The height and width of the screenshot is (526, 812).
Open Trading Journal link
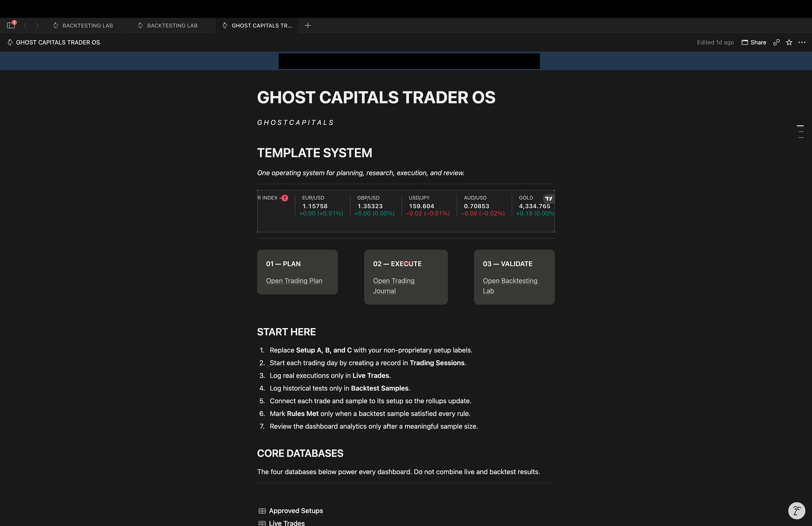394,286
